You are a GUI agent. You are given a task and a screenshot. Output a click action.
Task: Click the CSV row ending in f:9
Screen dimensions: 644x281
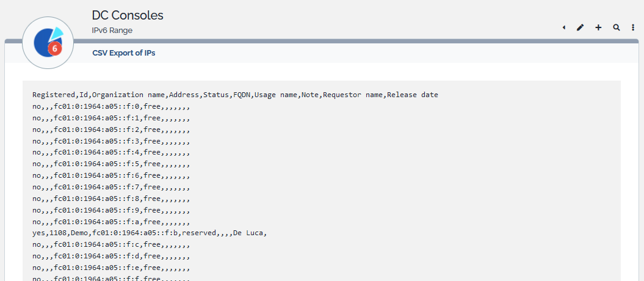tap(111, 210)
